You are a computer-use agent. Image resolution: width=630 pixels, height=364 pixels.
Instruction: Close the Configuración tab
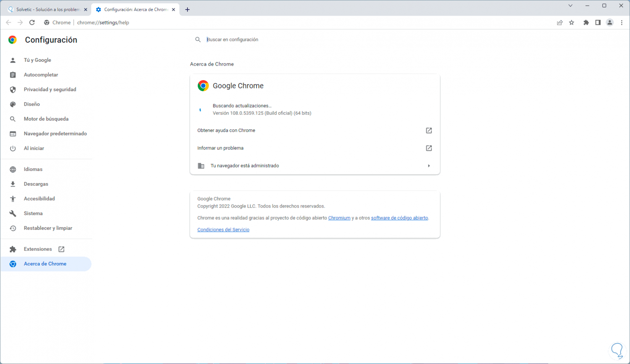tap(173, 10)
